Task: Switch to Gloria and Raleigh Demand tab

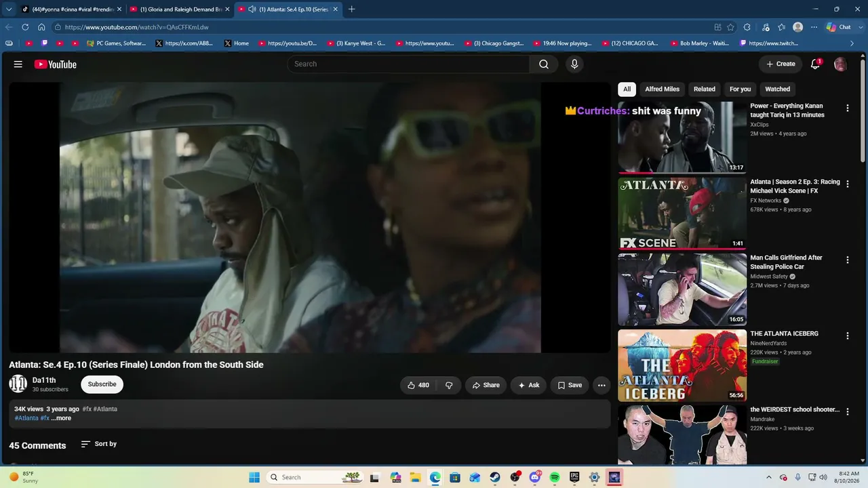Action: [180, 9]
